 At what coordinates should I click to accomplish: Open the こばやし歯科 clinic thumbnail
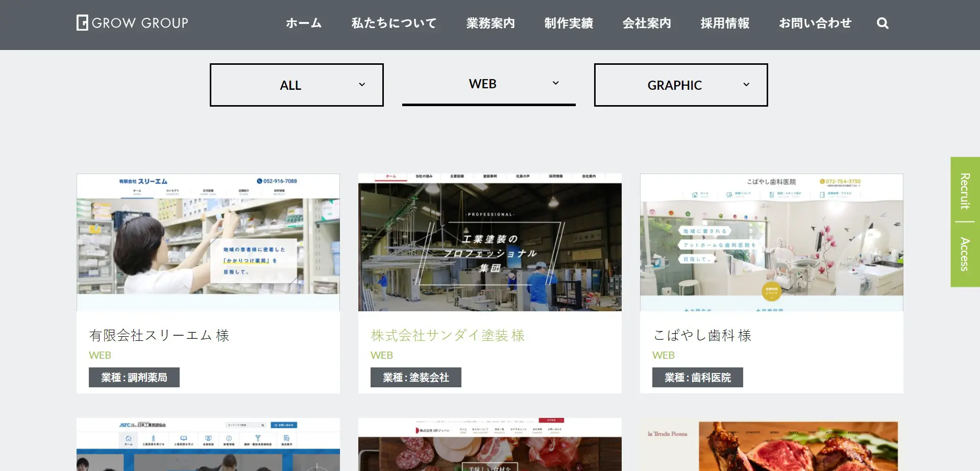[771, 242]
